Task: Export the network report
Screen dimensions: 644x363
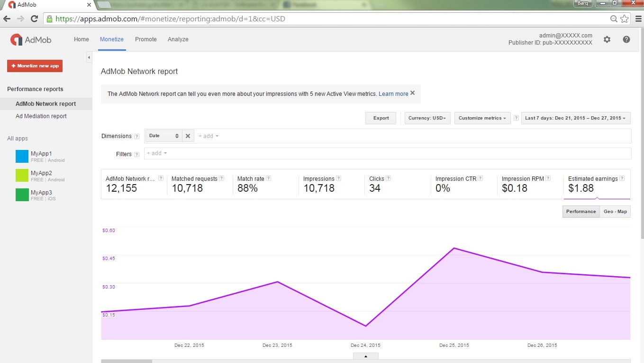Action: tap(381, 118)
